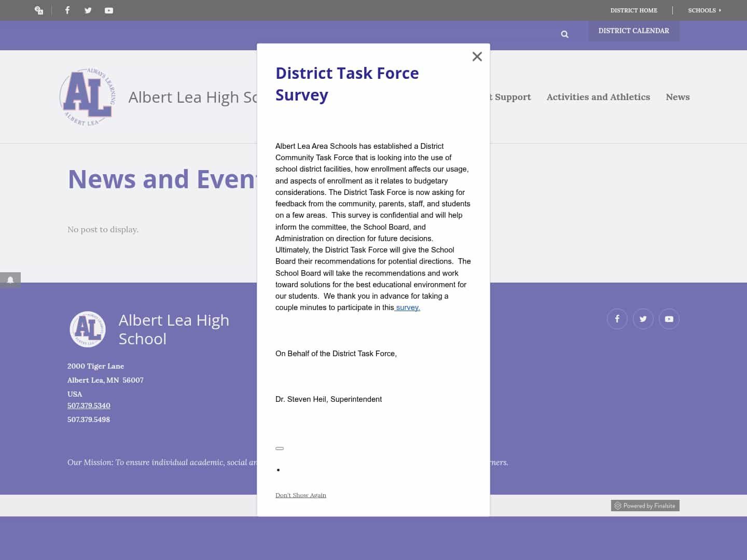Click Don't Show Again

301,495
